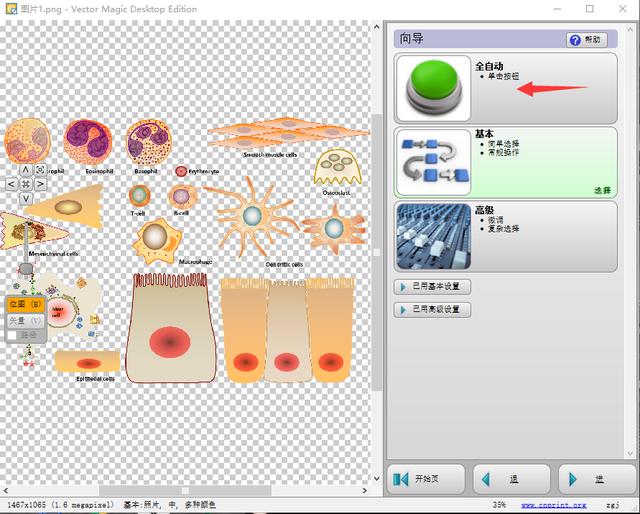Open the www.cnprint.org link in the status bar
Image resolution: width=640 pixels, height=514 pixels.
(x=553, y=505)
